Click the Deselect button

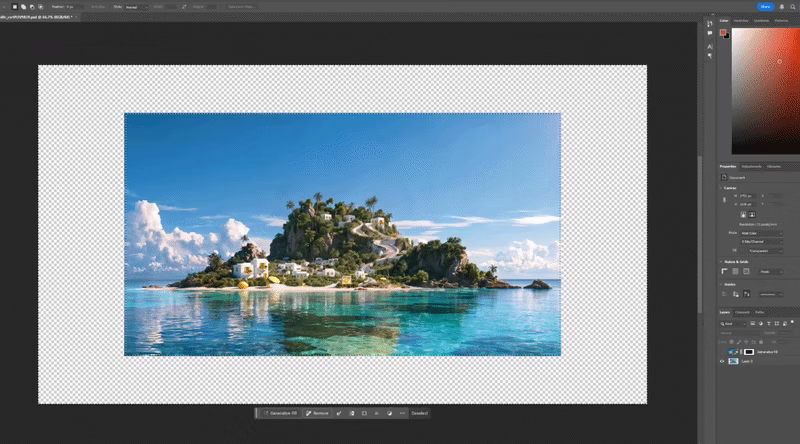pos(419,413)
